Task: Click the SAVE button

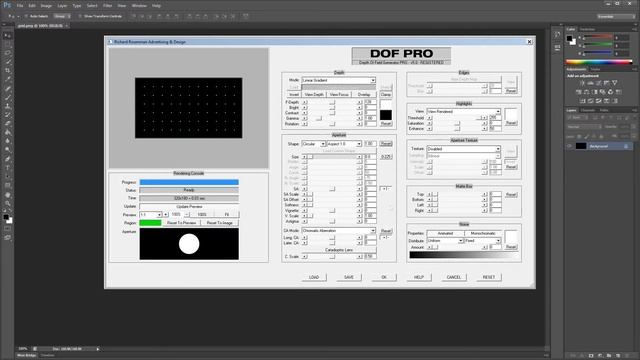Action: [x=349, y=277]
